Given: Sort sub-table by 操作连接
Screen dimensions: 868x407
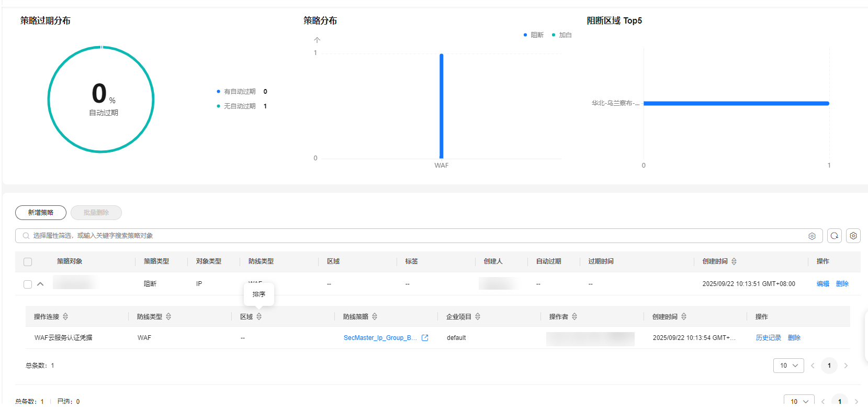Looking at the screenshot, I should tap(65, 317).
